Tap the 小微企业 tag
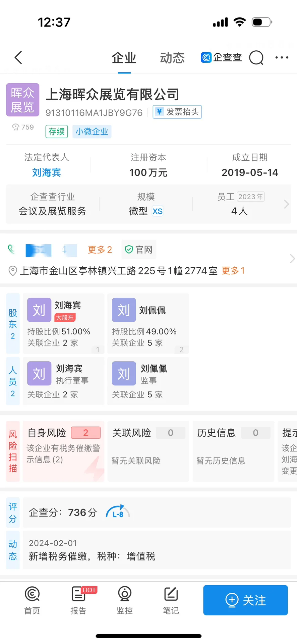This screenshot has width=297, height=644. 92,131
